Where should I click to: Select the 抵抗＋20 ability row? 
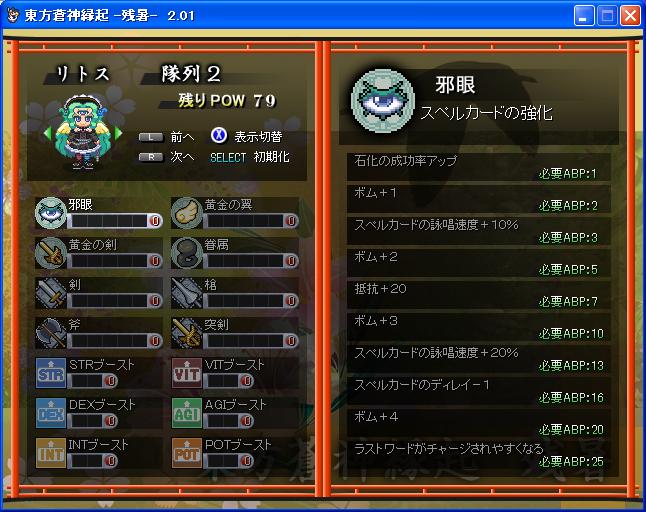click(479, 295)
